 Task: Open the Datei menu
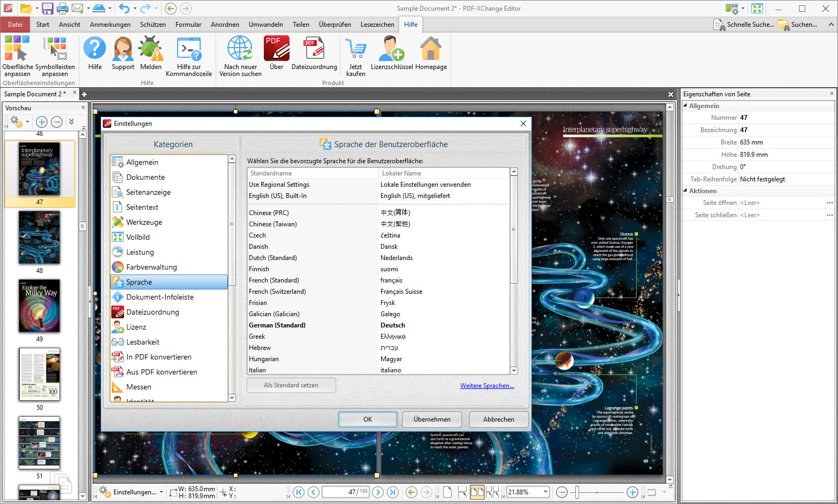coord(16,24)
